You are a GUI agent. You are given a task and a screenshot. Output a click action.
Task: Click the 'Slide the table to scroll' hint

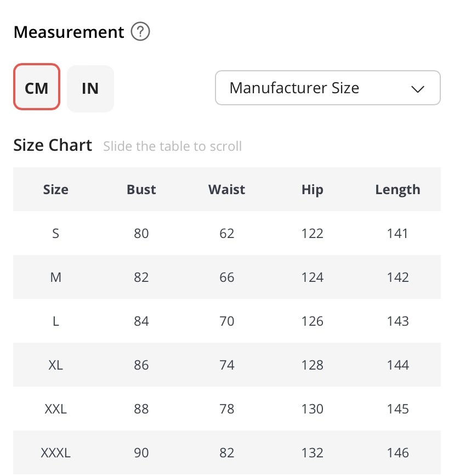click(x=172, y=146)
